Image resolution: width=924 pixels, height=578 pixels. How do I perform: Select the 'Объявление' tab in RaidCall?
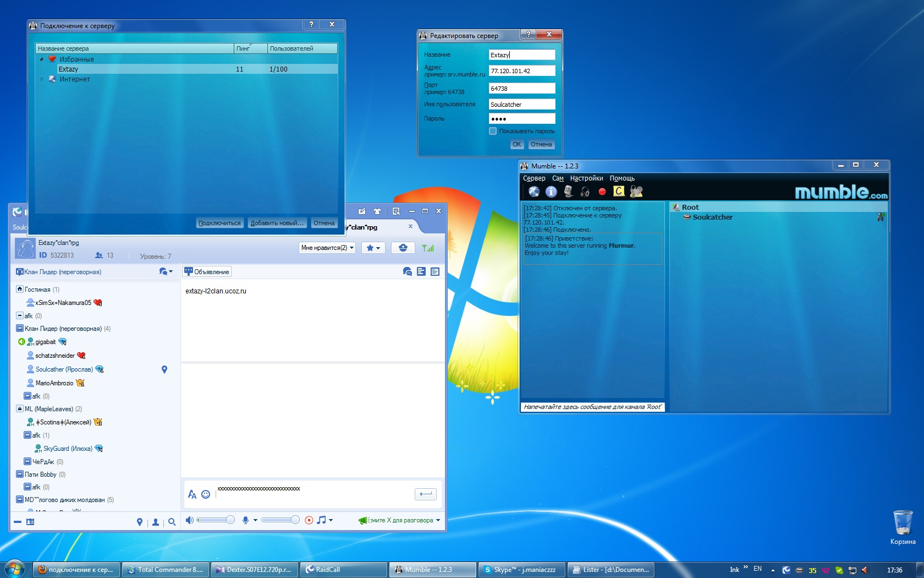tap(207, 271)
